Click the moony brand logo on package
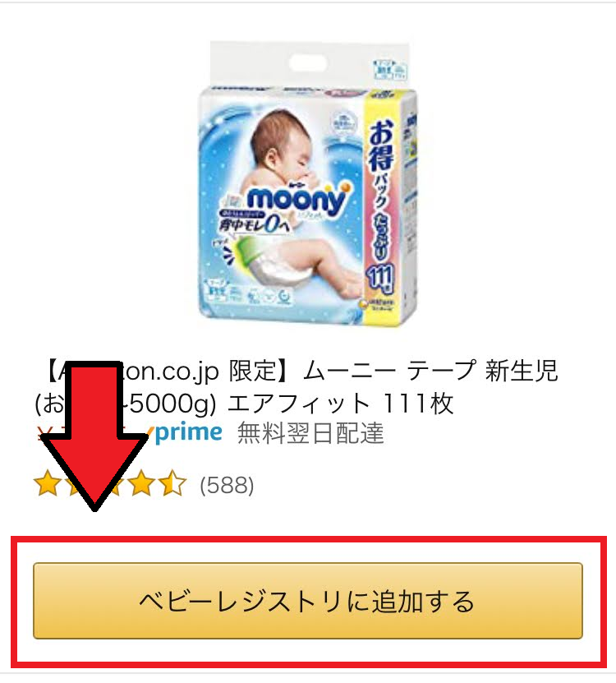This screenshot has height=683, width=616. (x=298, y=200)
